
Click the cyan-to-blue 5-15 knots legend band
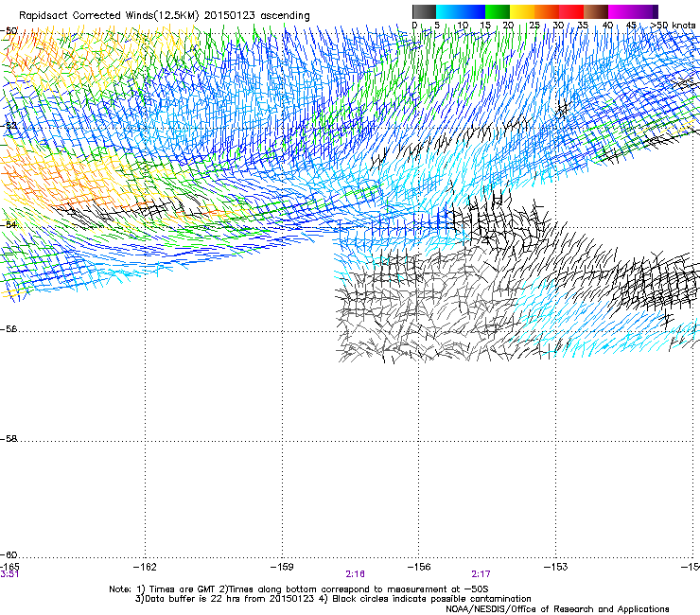[461, 11]
